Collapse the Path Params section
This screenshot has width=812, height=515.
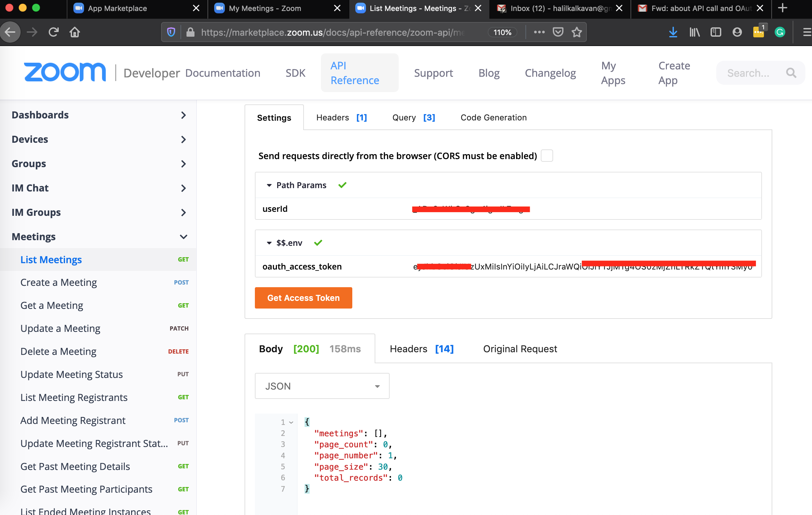(269, 185)
